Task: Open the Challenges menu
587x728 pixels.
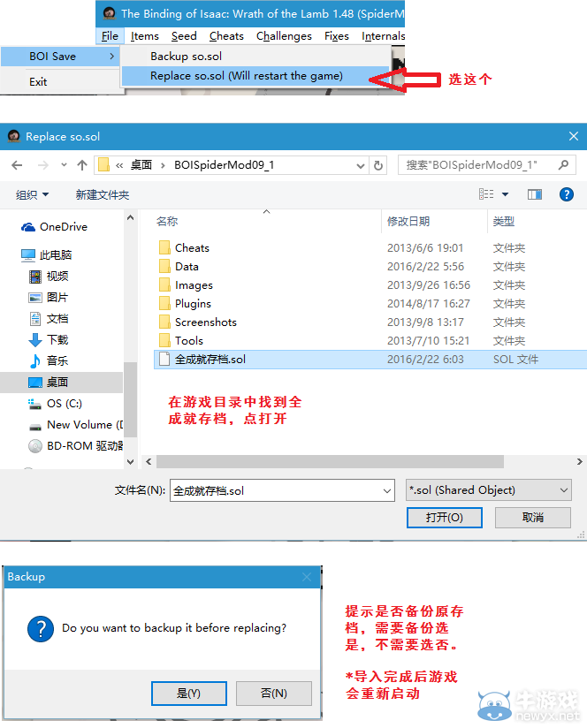Action: tap(284, 36)
